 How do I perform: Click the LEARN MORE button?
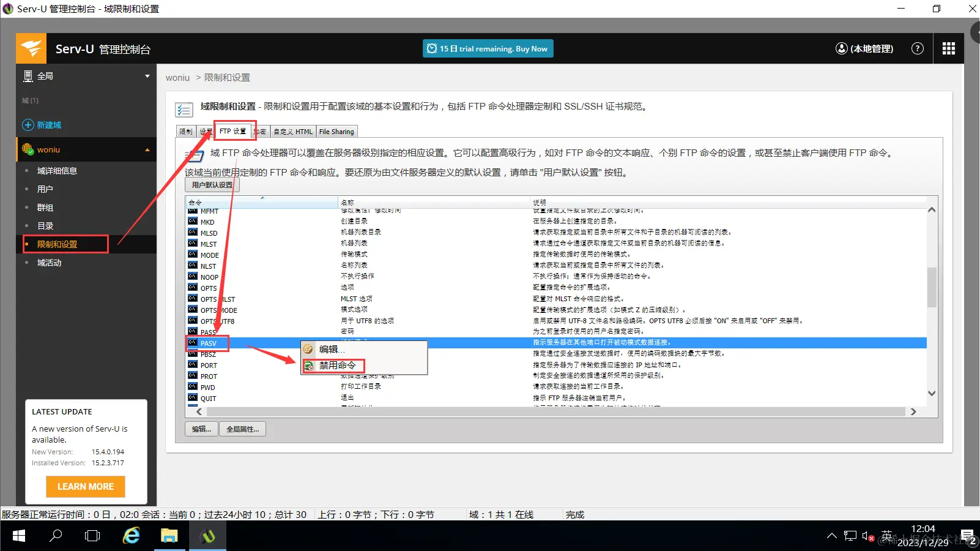[x=86, y=487]
